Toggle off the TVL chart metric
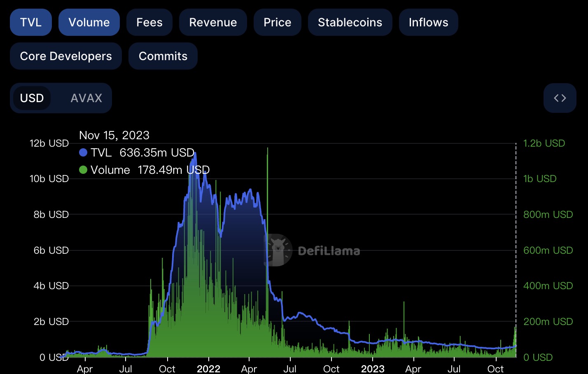The image size is (588, 374). pyautogui.click(x=31, y=22)
